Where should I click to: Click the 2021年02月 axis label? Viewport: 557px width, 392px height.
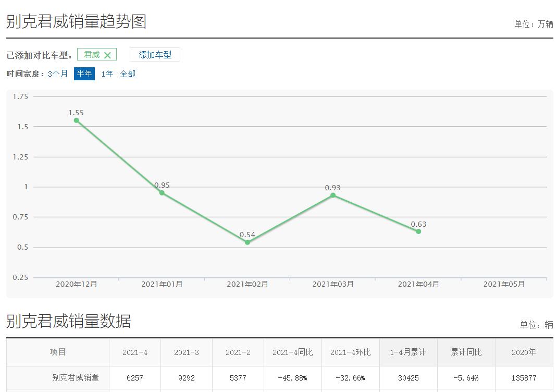247,284
